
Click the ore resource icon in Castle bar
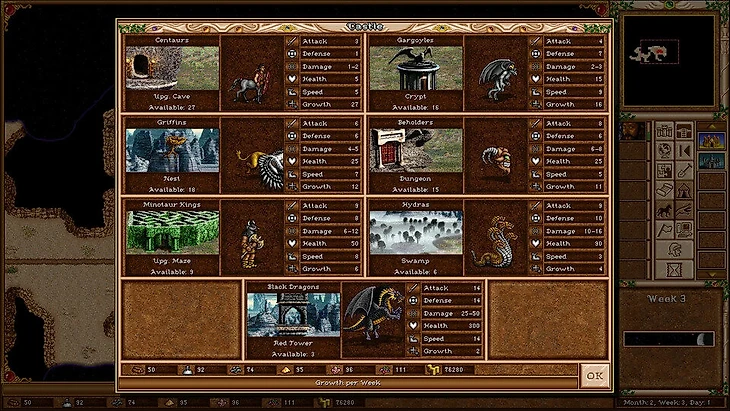pyautogui.click(x=236, y=370)
